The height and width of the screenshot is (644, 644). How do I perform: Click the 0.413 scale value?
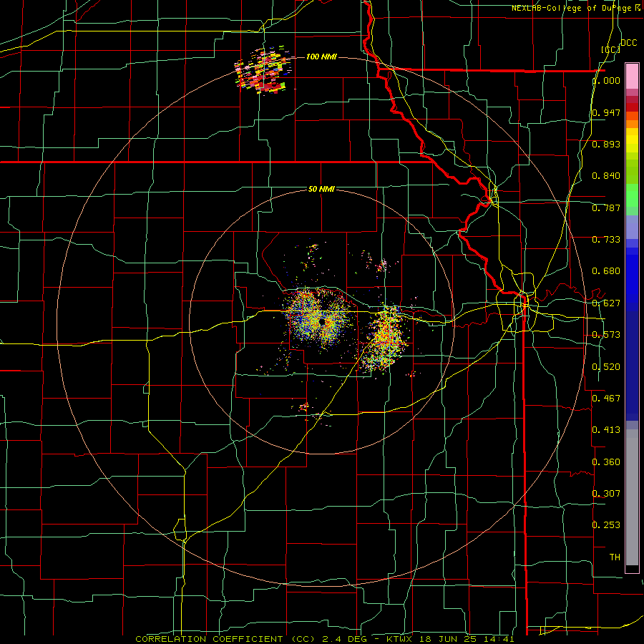coord(606,430)
